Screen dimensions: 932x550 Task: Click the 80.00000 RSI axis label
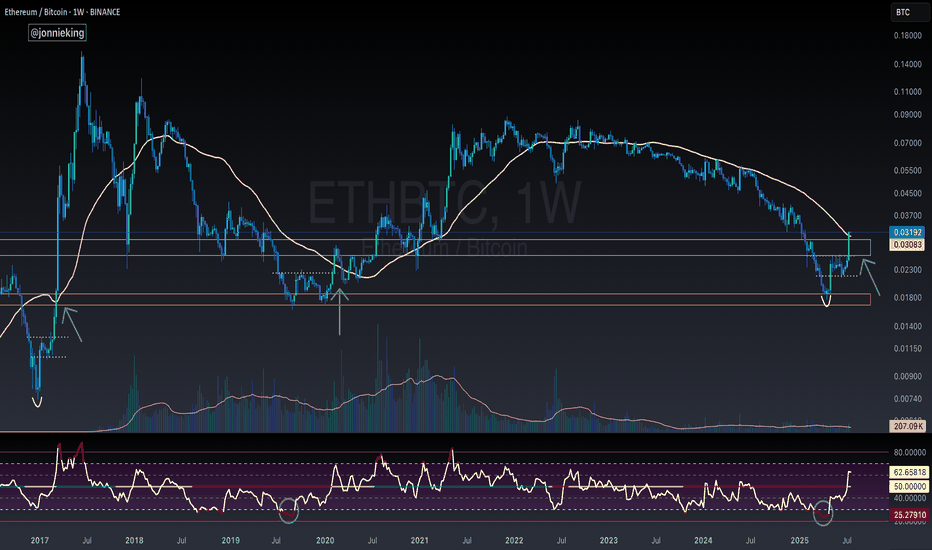coord(909,452)
